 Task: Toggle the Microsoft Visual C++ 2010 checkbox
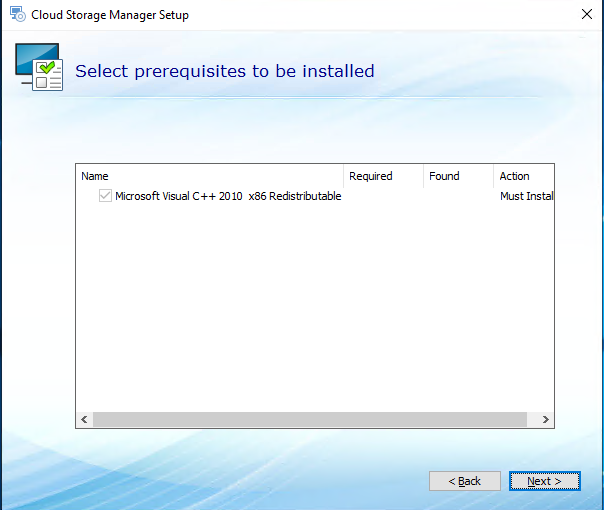[105, 196]
